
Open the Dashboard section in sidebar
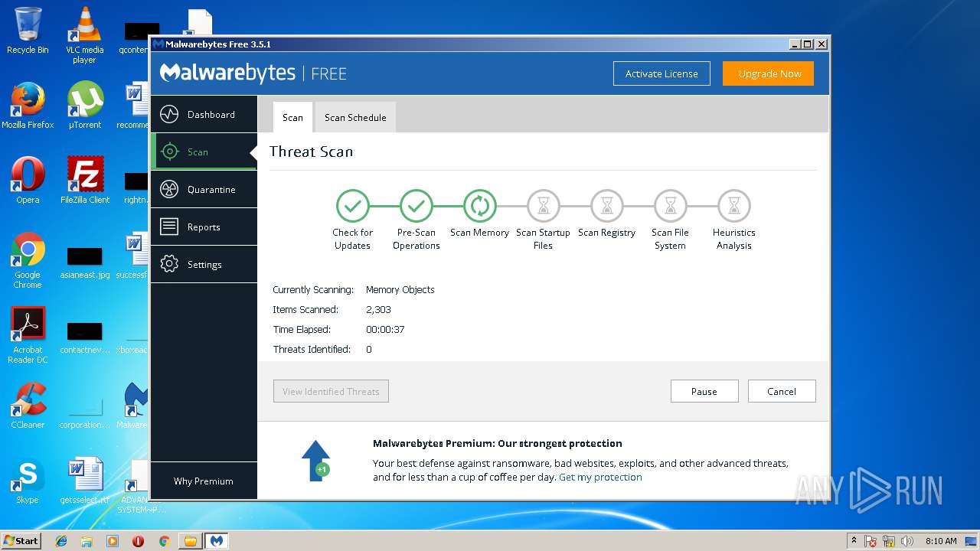tap(204, 115)
